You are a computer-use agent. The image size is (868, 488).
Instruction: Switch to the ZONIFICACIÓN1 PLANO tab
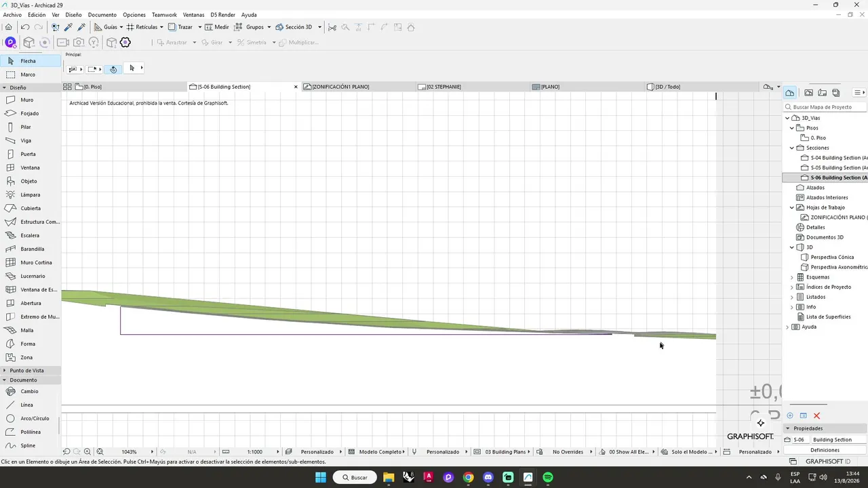358,87
